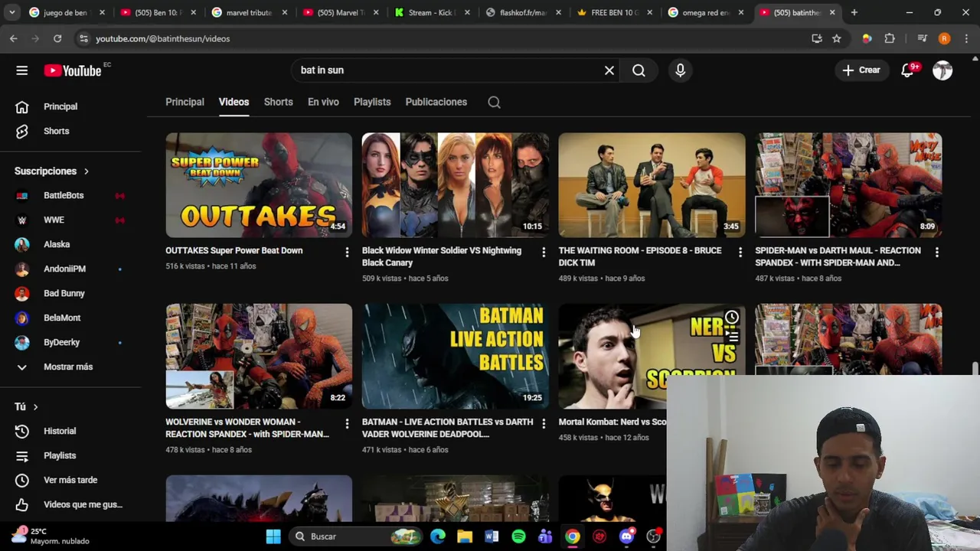This screenshot has height=551, width=980.
Task: Open the En vivo channel tab
Action: [323, 102]
